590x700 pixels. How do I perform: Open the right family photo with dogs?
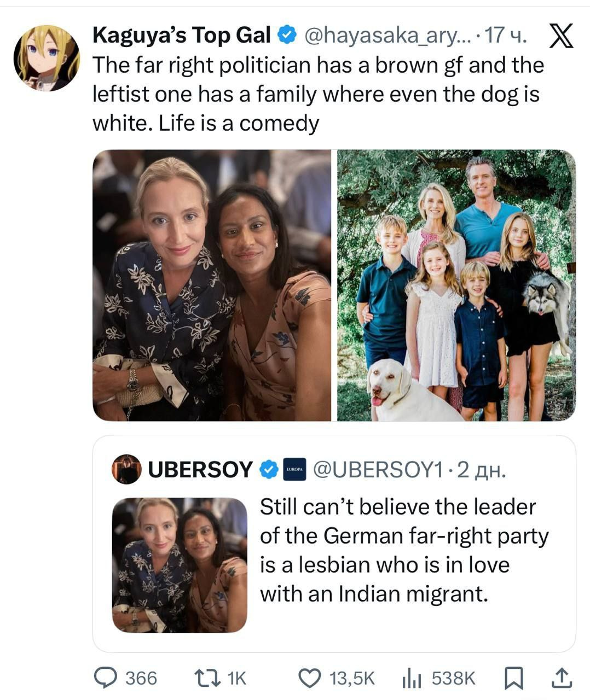click(x=456, y=285)
